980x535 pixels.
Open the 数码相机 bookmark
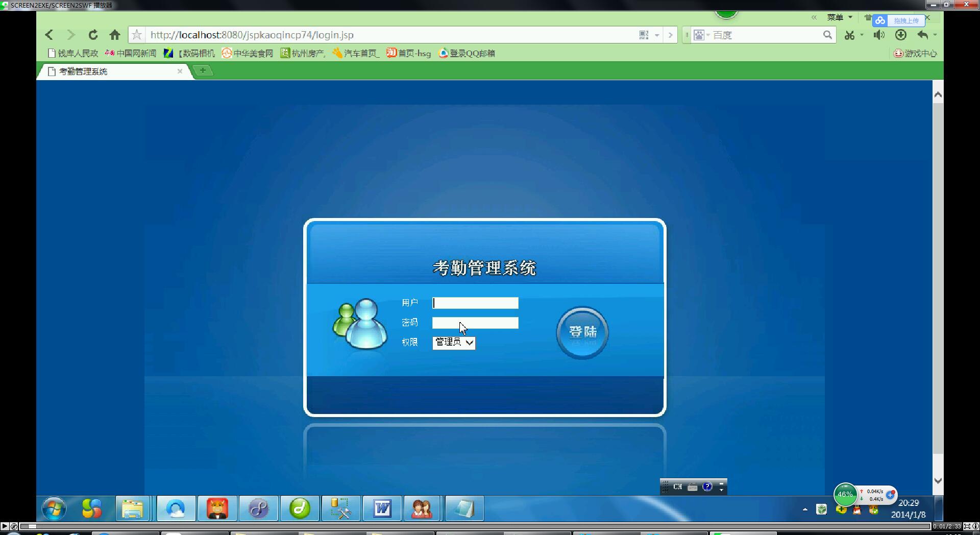189,53
